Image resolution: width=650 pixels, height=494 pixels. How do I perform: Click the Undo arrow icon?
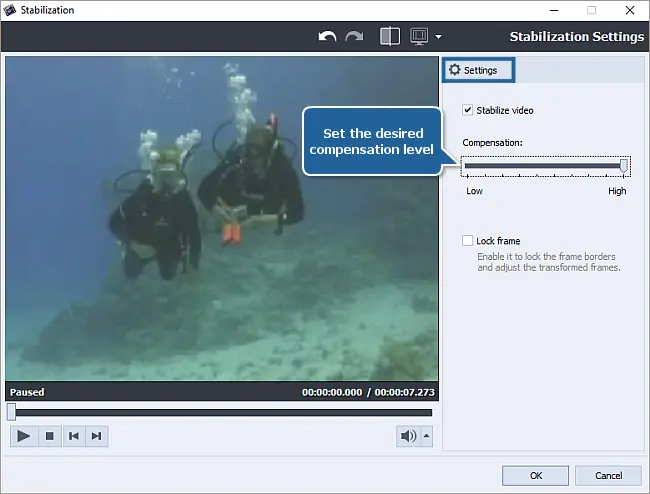[328, 37]
